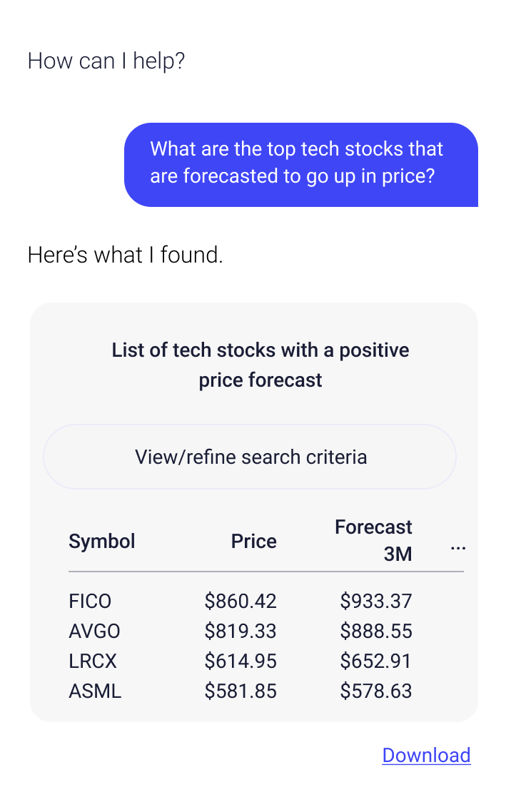Image resolution: width=511 pixels, height=812 pixels.
Task: Pick the ASML stock symbol
Action: click(x=95, y=691)
